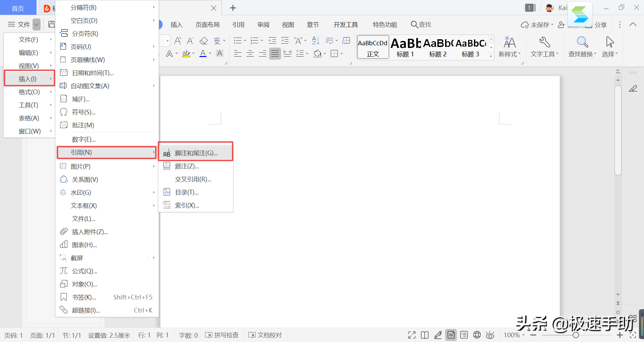Screen dimensions: 644x342
Task: Expand the styles gallery more arrow
Action: [491, 56]
